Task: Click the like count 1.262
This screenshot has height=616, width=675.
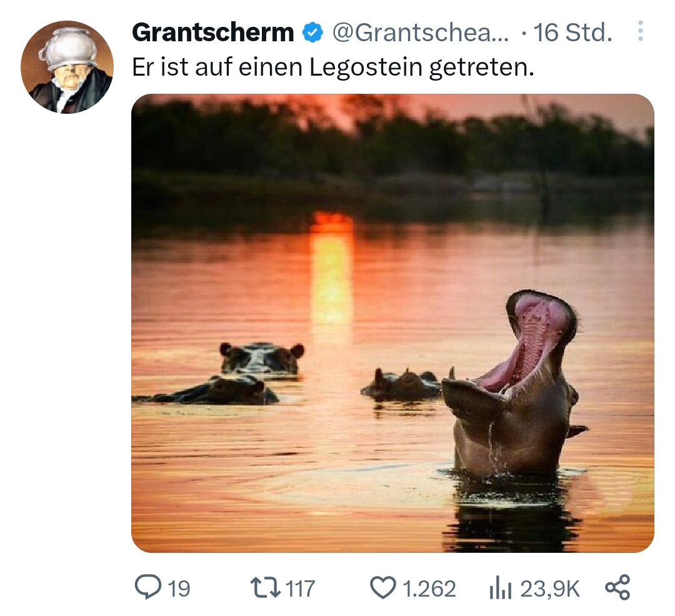Action: [x=429, y=588]
